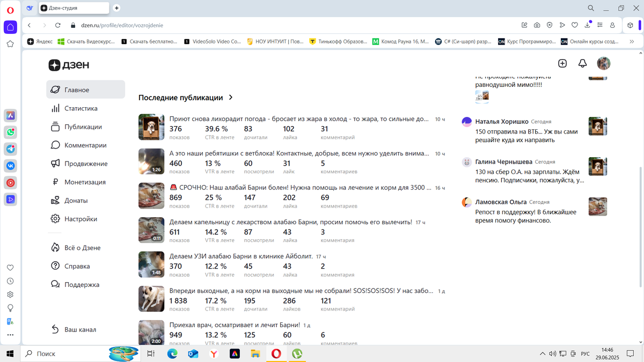Screen dimensions: 644x362
Task: Open downloads panel
Action: [x=588, y=25]
